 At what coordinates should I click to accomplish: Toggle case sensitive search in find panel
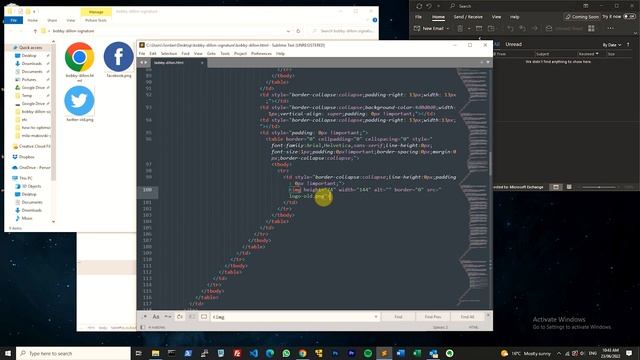[156, 317]
